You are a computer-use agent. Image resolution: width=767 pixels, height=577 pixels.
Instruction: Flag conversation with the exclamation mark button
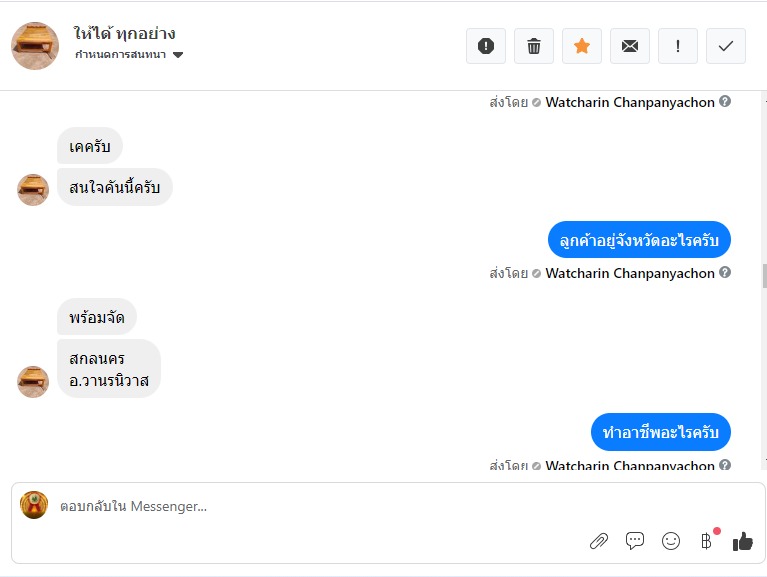coord(678,46)
